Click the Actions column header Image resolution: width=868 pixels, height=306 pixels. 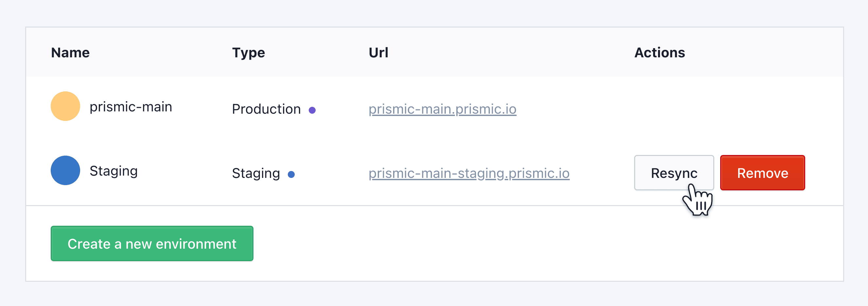click(659, 52)
